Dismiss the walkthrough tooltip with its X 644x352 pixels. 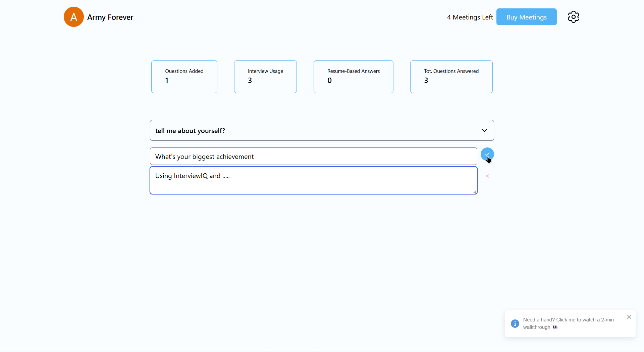[629, 317]
